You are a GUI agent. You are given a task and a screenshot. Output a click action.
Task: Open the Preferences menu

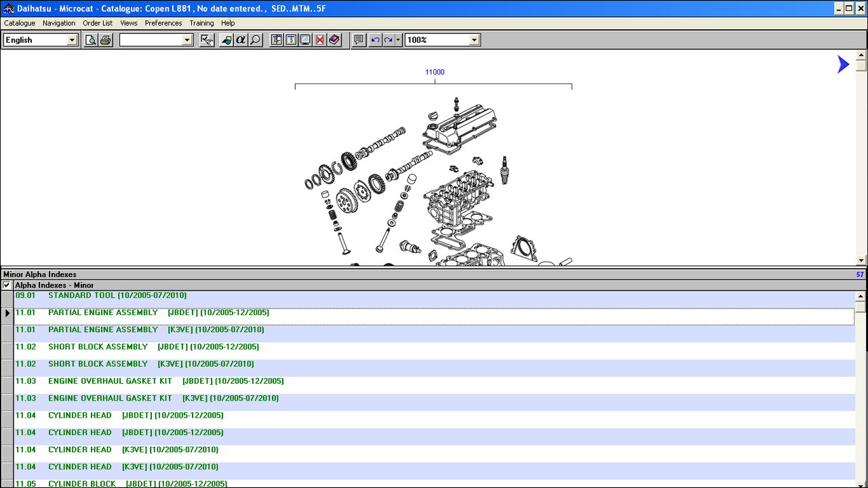coord(163,23)
